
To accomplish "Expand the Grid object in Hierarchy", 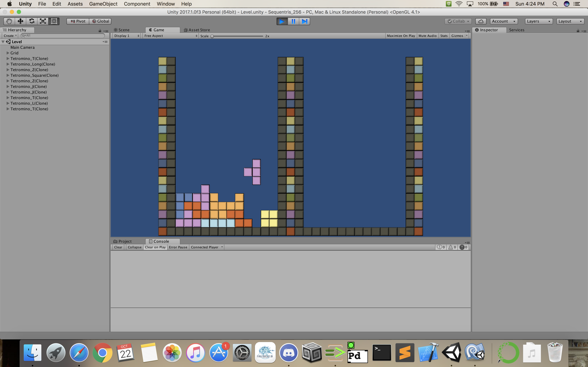I will [x=8, y=53].
